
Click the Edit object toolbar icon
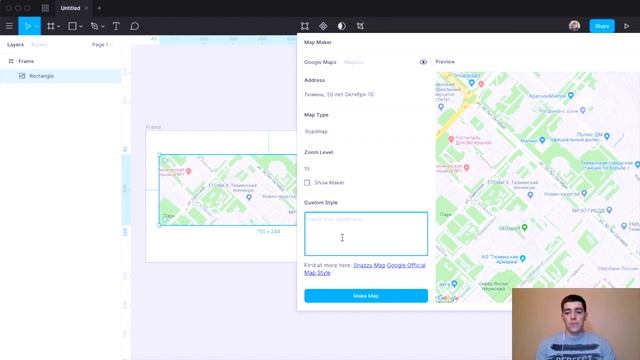click(305, 26)
